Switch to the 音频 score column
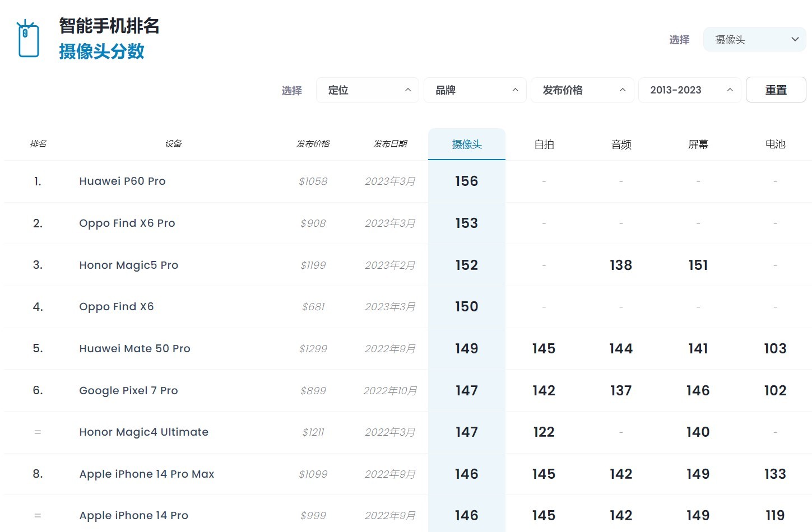The image size is (812, 532). (621, 144)
